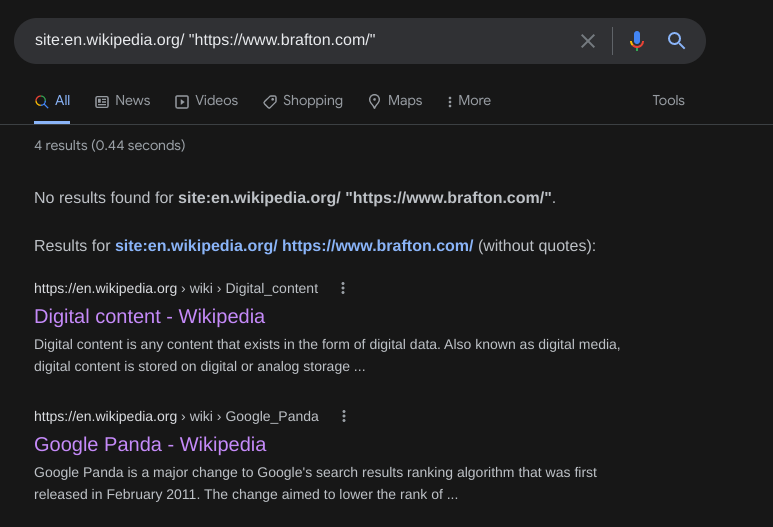Open the Google Panda - Wikipedia link
This screenshot has width=773, height=527.
pyautogui.click(x=150, y=445)
